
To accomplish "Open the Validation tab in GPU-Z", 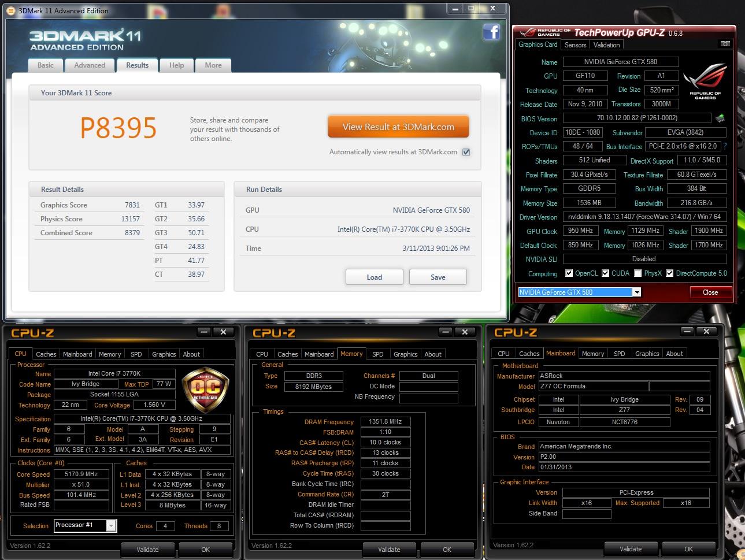I will [606, 45].
